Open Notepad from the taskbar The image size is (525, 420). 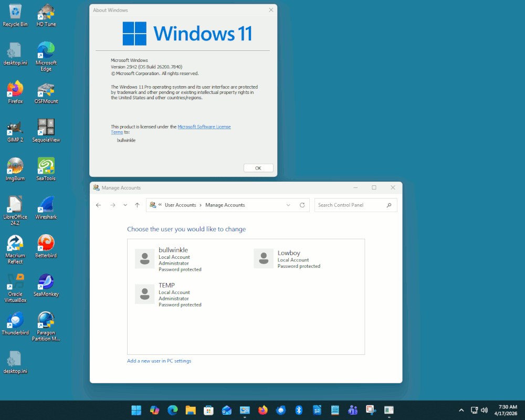click(x=335, y=410)
